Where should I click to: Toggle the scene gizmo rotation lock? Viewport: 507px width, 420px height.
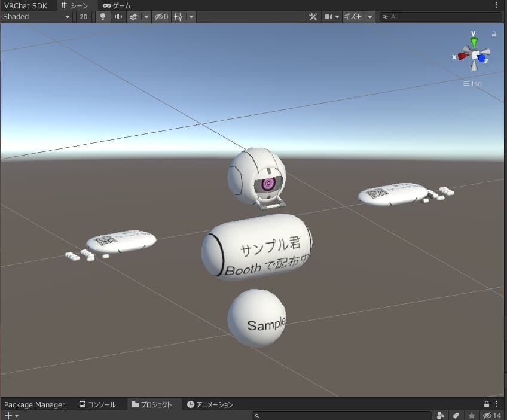point(494,34)
